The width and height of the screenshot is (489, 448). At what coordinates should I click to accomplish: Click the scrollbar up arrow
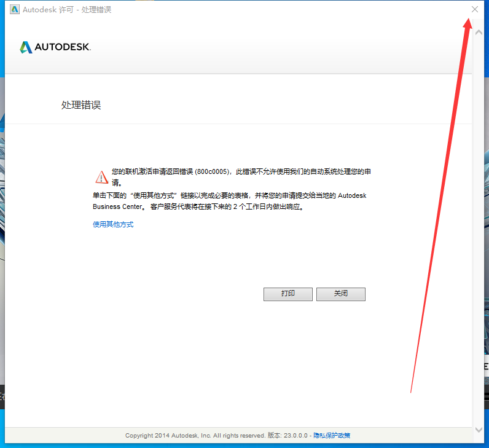tap(479, 33)
